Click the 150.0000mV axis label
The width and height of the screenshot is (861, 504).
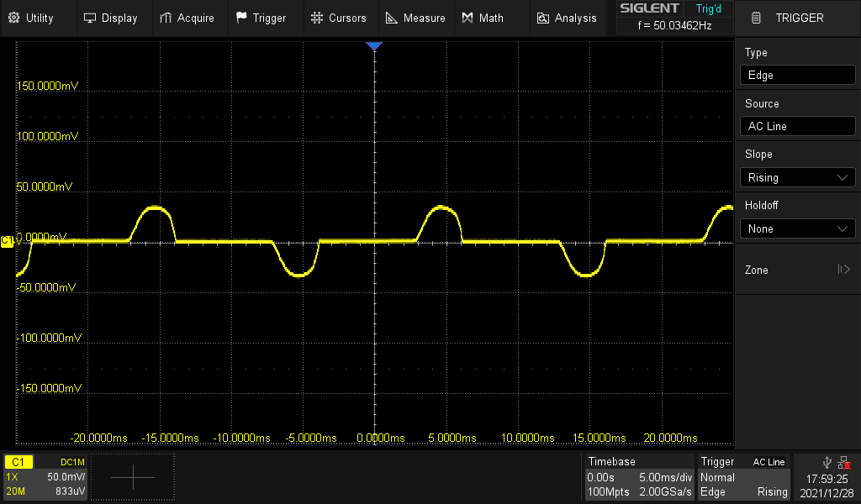pos(48,87)
